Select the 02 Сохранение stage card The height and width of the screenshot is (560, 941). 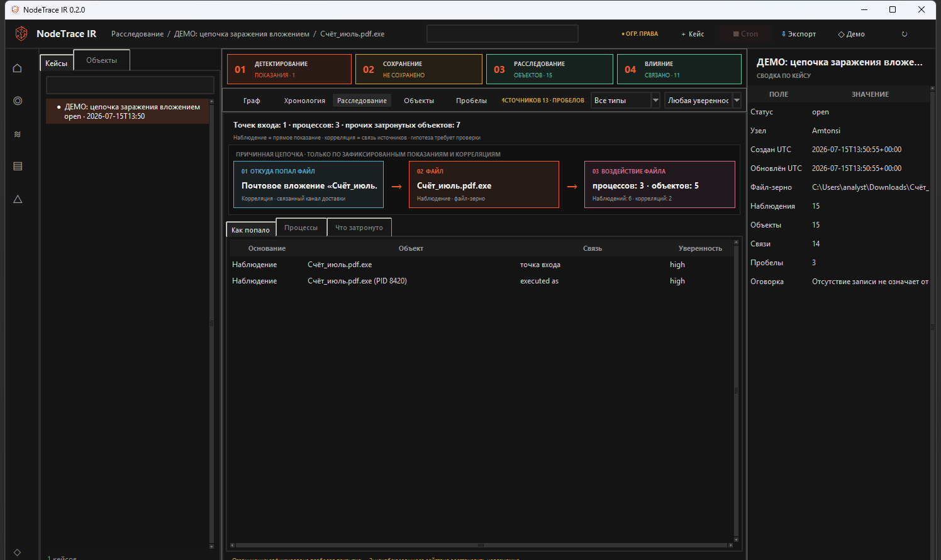tap(419, 69)
